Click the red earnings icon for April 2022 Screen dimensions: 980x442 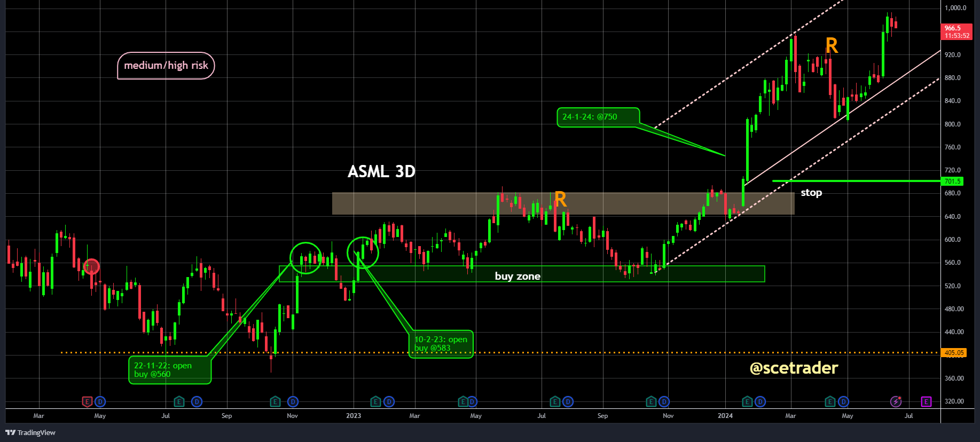[x=87, y=401]
